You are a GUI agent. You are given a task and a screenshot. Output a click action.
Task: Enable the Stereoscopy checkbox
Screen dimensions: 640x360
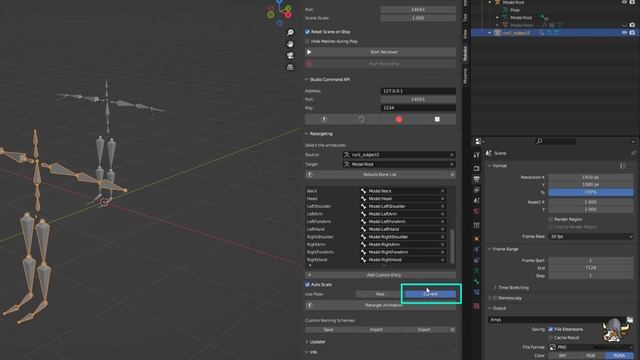495,298
